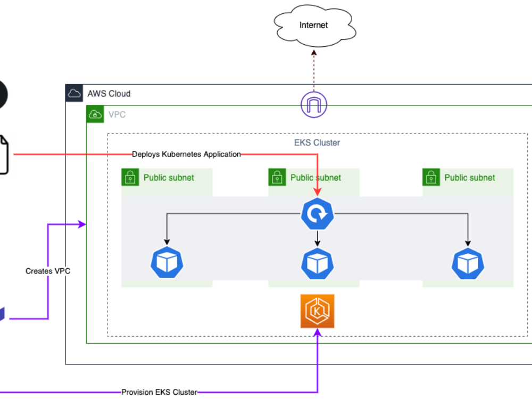Screen dimensions: 532x399
Task: Select the left Kubernetes pod cube icon
Action: (x=167, y=263)
